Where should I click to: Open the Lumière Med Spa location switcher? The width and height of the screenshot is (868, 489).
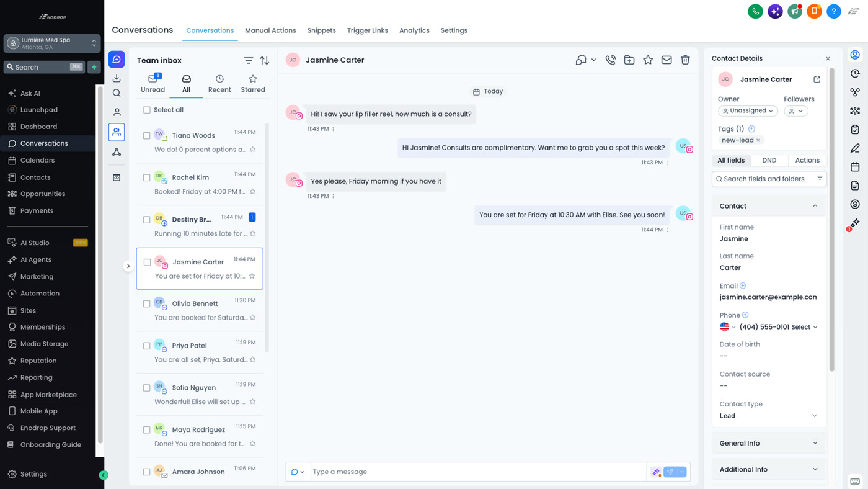coord(52,43)
